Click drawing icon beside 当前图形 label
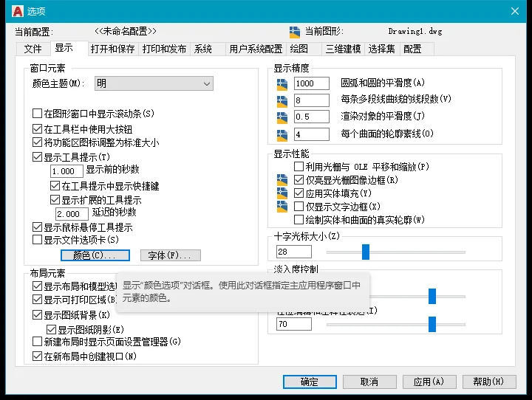The width and height of the screenshot is (532, 400). pos(295,32)
